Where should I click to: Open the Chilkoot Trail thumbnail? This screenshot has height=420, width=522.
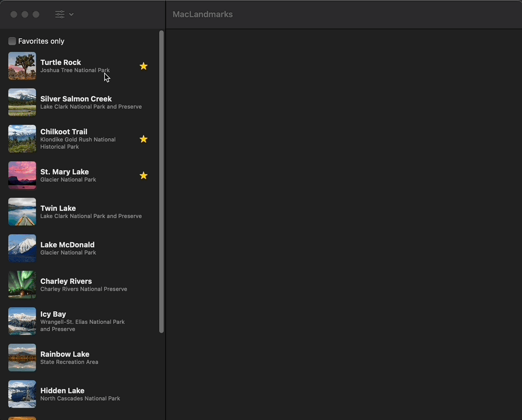click(22, 139)
